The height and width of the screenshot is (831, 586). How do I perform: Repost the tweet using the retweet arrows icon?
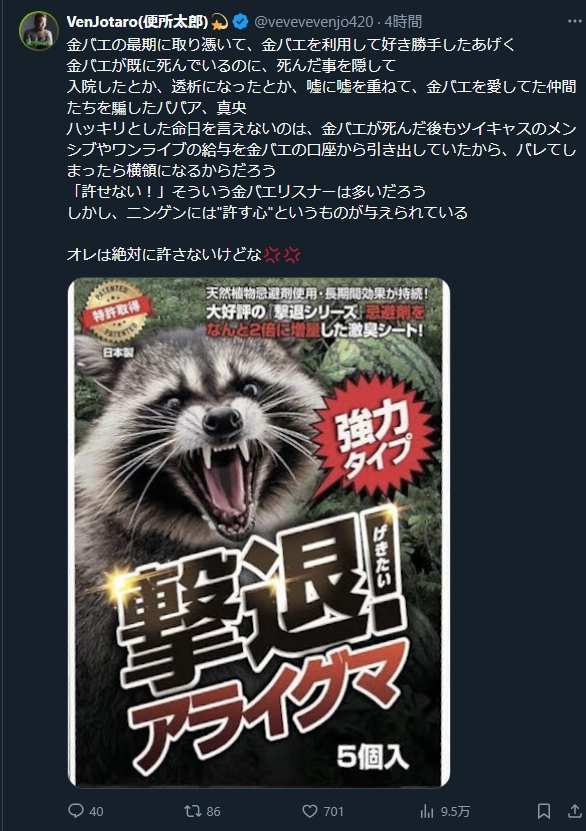pos(192,811)
